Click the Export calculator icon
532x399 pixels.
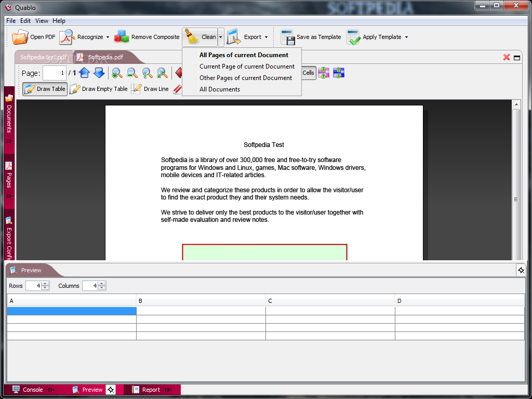point(233,37)
